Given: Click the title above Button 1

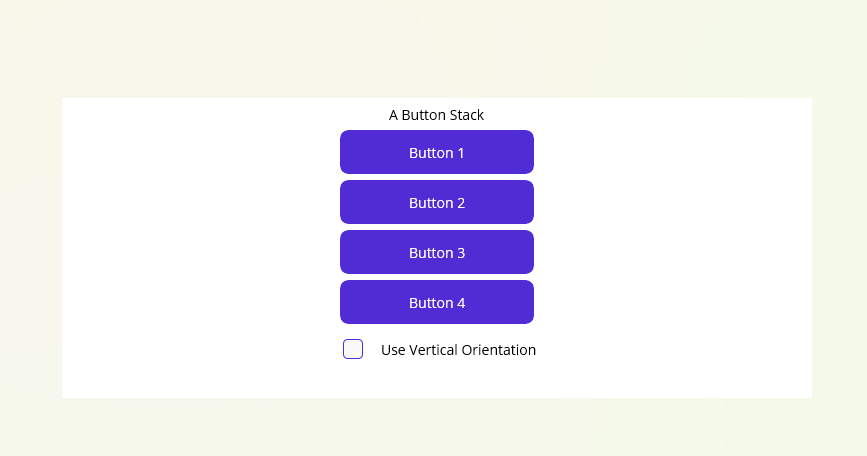Looking at the screenshot, I should coord(436,115).
